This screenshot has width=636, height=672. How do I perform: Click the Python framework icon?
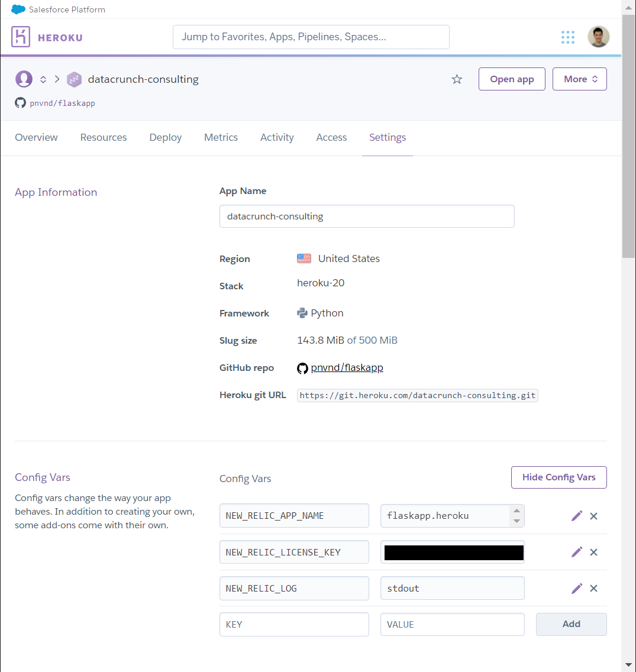[302, 314]
